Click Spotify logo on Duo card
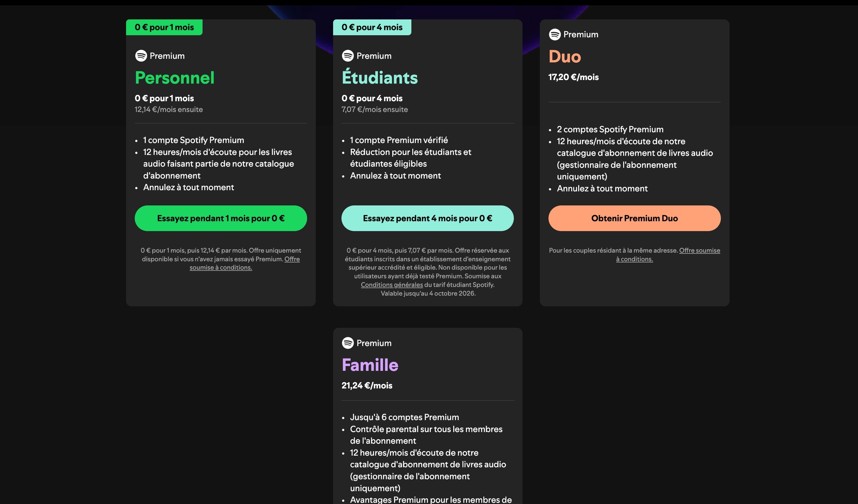The image size is (858, 504). pos(555,34)
